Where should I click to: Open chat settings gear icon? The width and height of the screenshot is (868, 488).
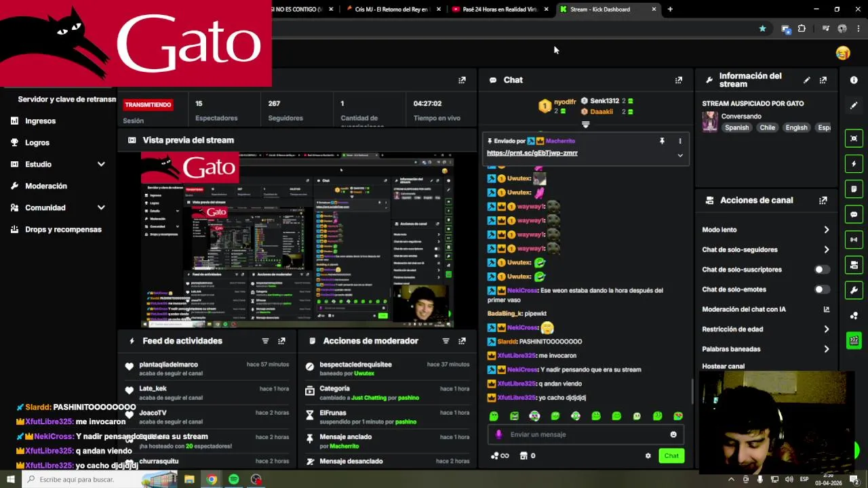coord(648,456)
